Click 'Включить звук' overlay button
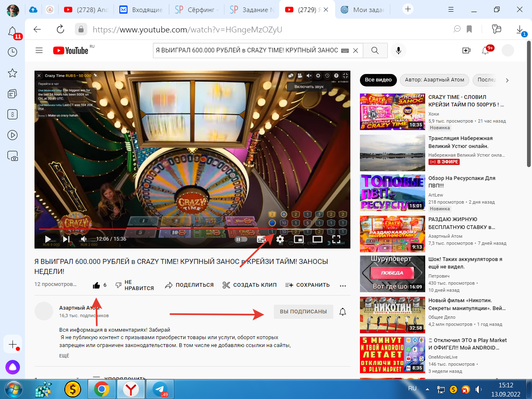The width and height of the screenshot is (532, 399). coord(309,86)
